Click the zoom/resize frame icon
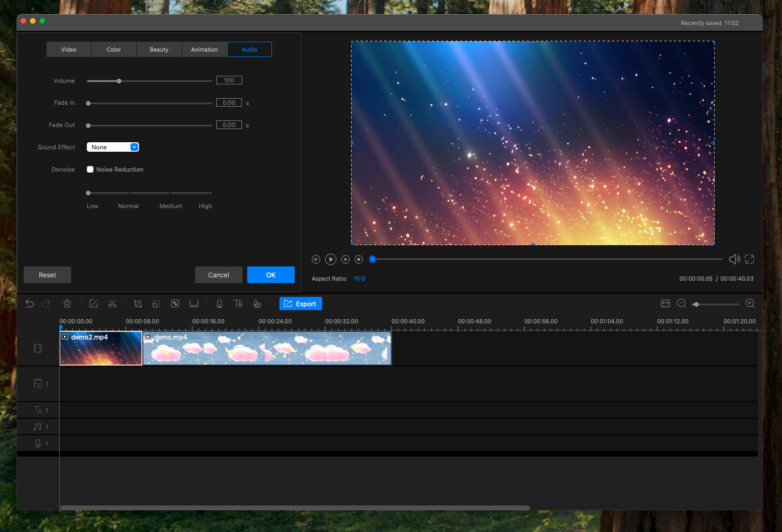 click(156, 303)
